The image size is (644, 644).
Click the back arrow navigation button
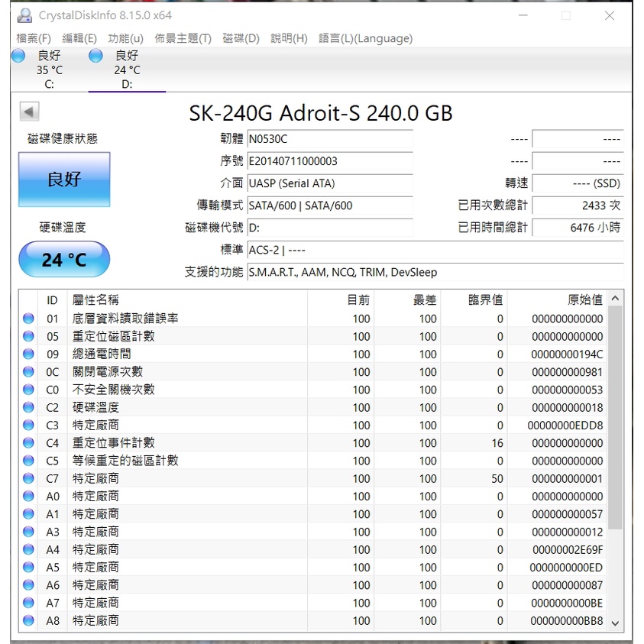28,111
